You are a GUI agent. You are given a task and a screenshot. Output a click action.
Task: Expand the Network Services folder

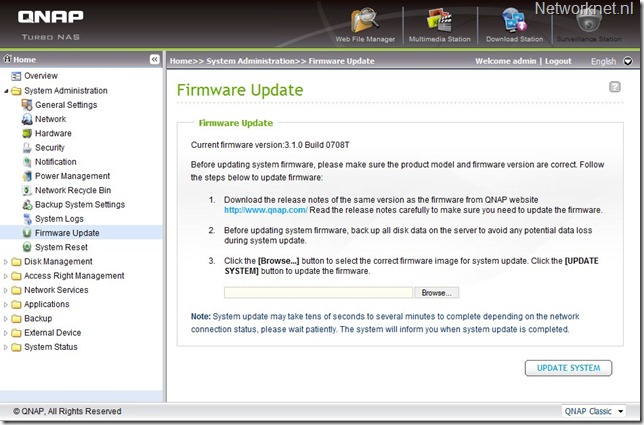point(6,290)
